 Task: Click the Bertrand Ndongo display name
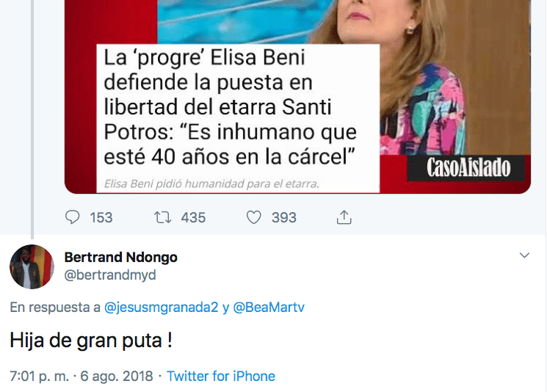pyautogui.click(x=120, y=257)
